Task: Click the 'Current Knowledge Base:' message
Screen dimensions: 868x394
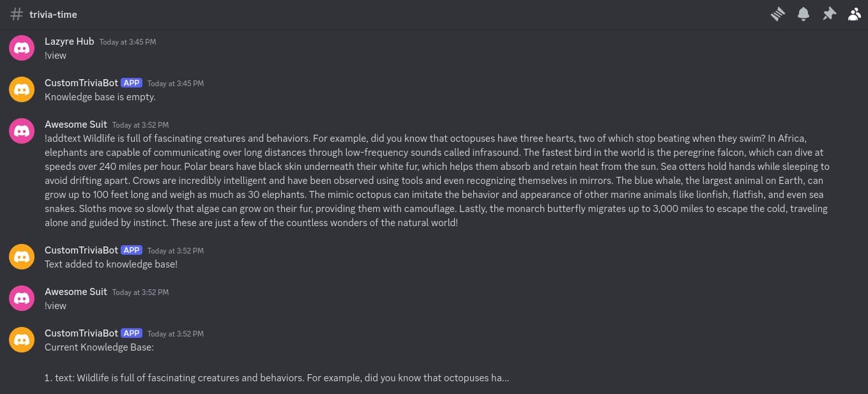Action: click(x=99, y=347)
